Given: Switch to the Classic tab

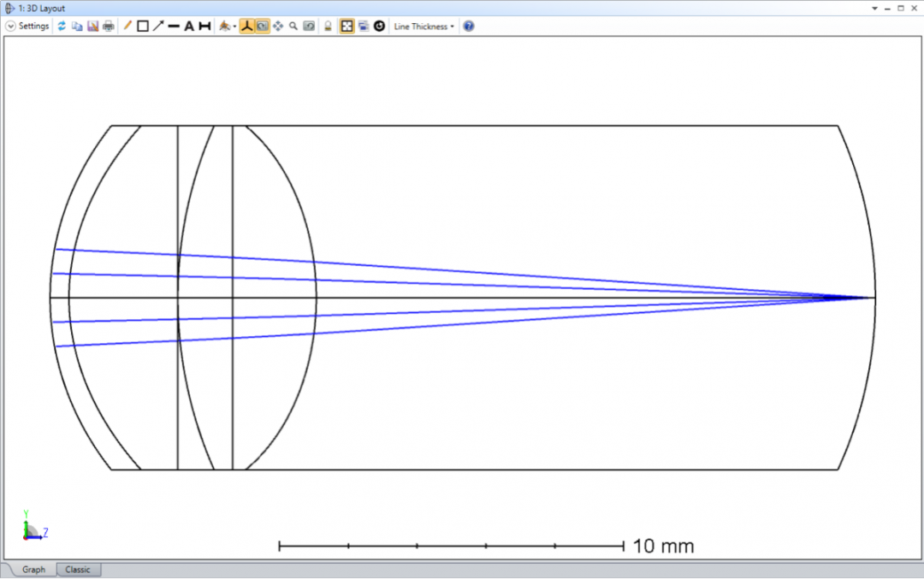Looking at the screenshot, I should tap(78, 570).
